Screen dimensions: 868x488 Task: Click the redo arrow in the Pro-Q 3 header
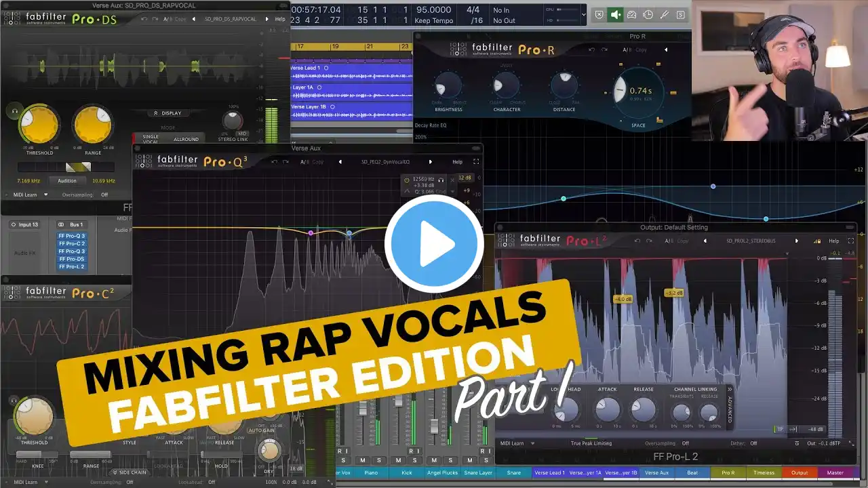[x=286, y=162]
